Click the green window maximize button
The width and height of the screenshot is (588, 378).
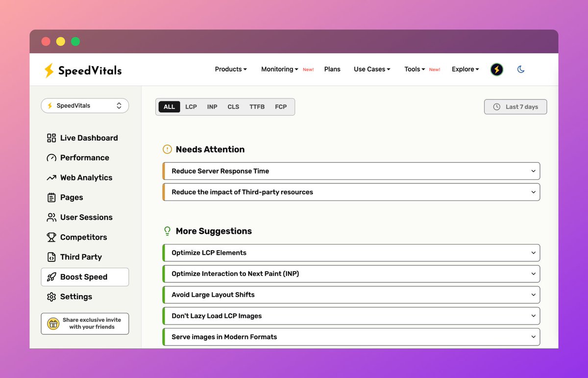click(75, 42)
